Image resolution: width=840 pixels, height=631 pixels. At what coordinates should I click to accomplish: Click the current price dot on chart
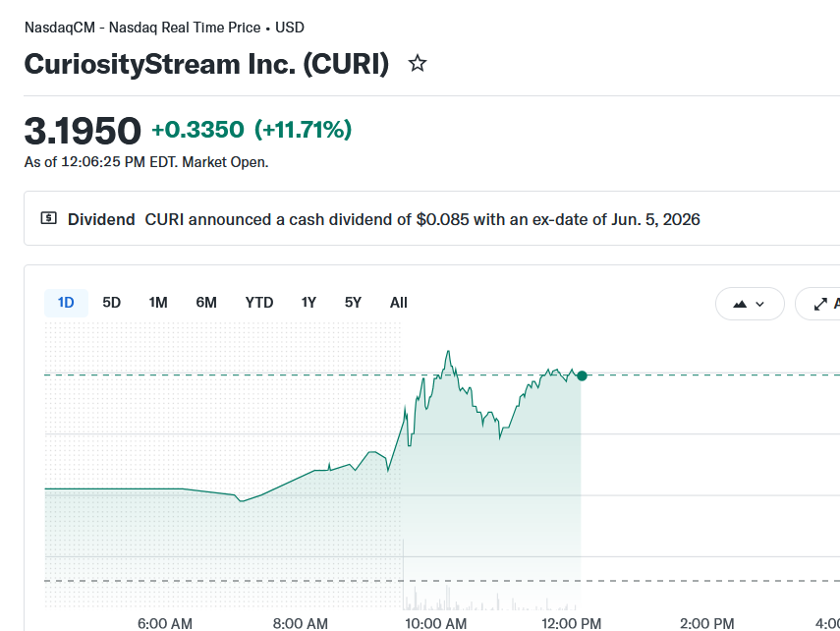point(582,375)
